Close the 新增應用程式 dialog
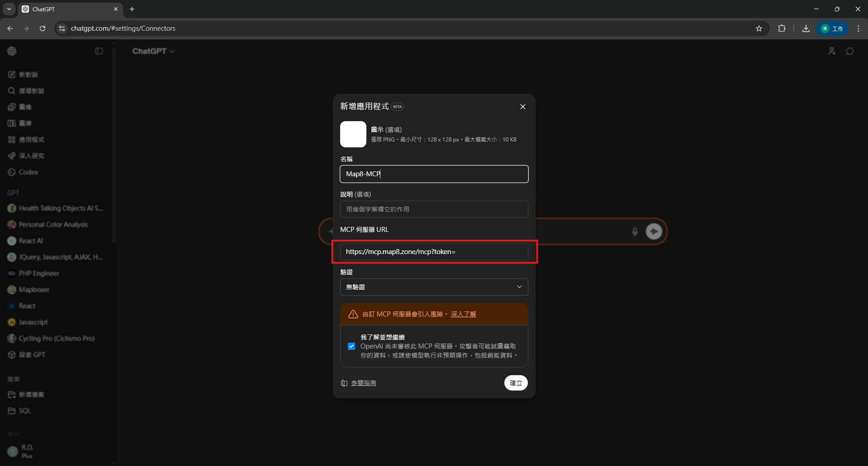 [x=523, y=107]
